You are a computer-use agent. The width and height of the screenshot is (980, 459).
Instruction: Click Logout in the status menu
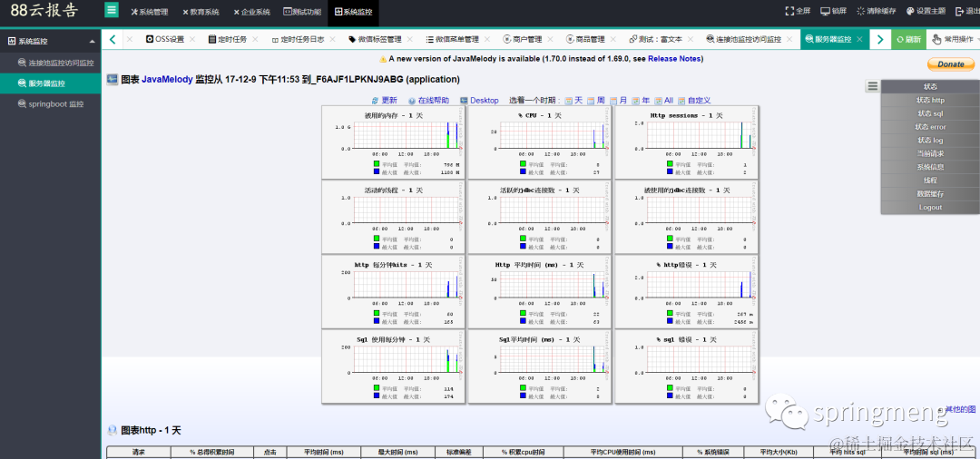pyautogui.click(x=930, y=208)
